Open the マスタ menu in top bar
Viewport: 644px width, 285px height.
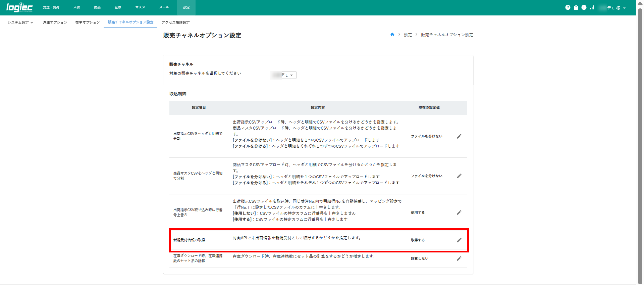click(x=140, y=7)
